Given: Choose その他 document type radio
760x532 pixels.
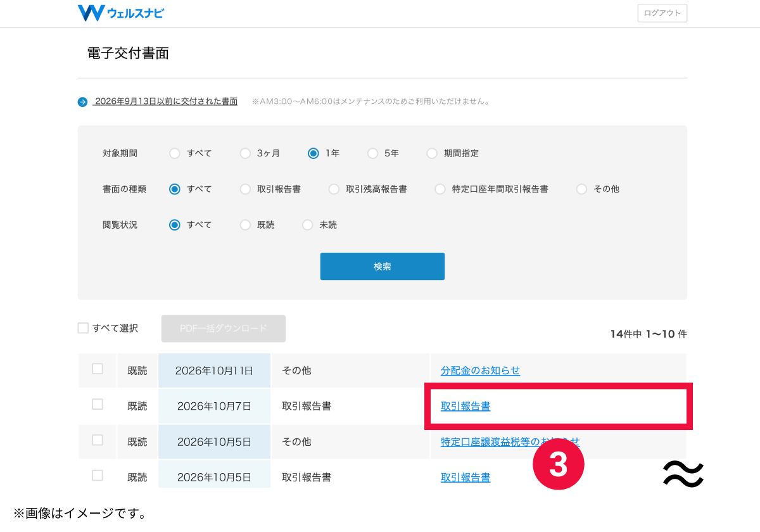Looking at the screenshot, I should tap(581, 189).
